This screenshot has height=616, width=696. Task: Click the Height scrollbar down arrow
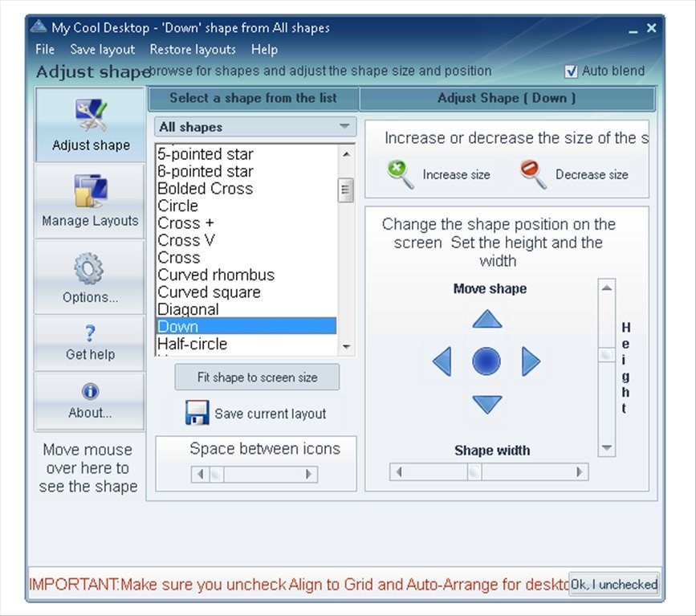point(606,447)
